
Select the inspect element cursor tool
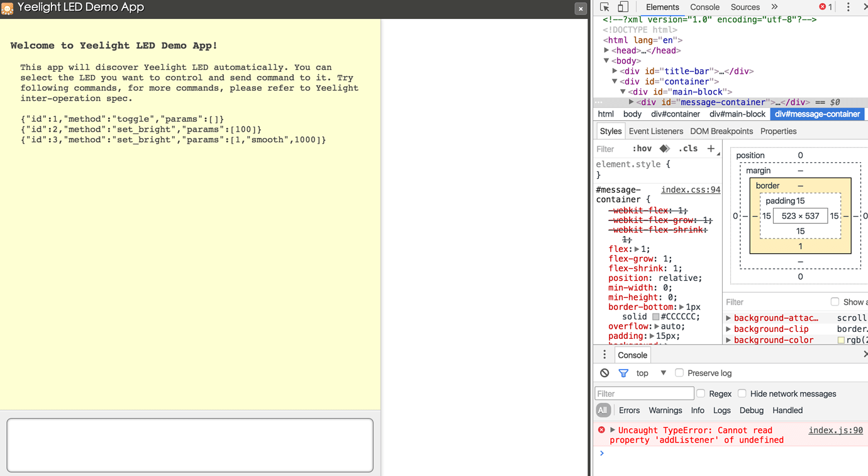604,7
